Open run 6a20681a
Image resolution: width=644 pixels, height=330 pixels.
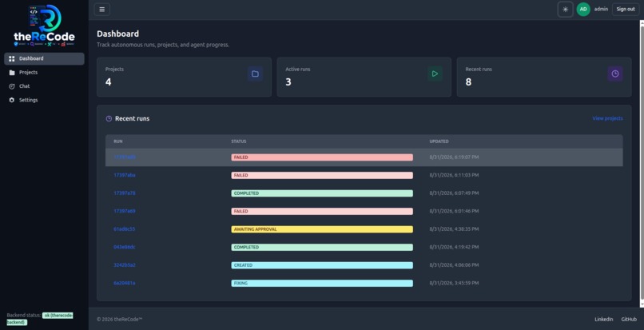click(125, 283)
